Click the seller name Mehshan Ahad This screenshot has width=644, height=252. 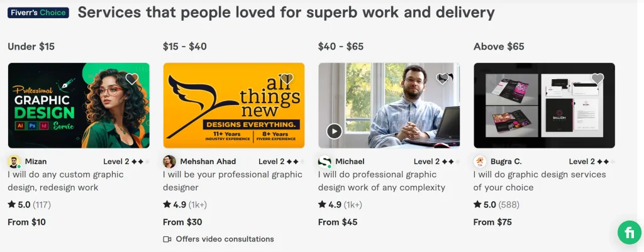(208, 162)
